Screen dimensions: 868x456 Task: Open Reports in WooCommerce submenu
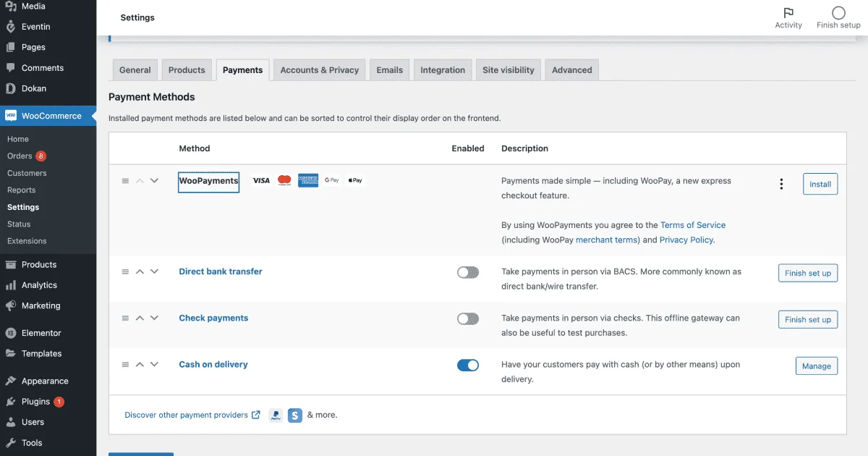(x=22, y=190)
